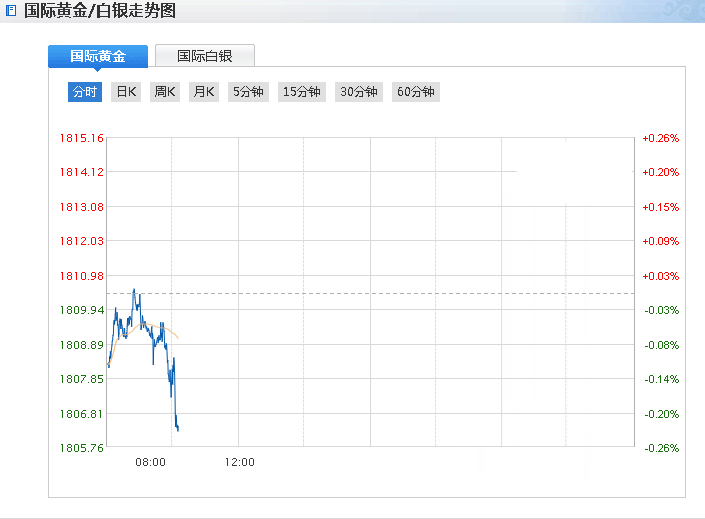Image resolution: width=705 pixels, height=519 pixels.
Task: Click the 12:00 time axis label
Action: pos(240,462)
